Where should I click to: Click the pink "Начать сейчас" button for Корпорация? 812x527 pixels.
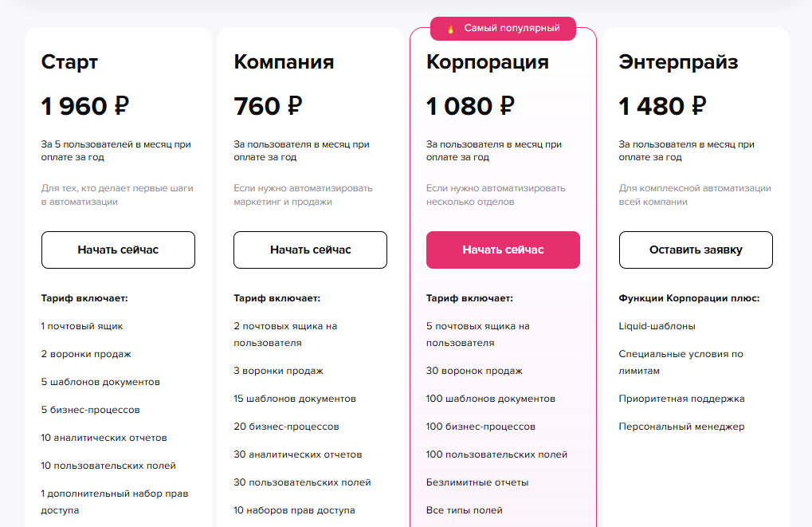(x=503, y=250)
